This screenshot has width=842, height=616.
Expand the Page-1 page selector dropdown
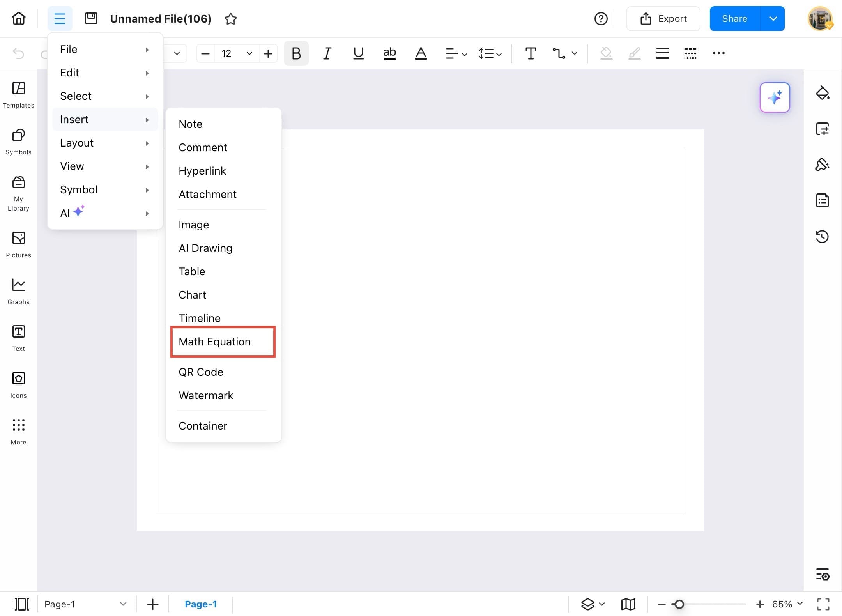(123, 604)
